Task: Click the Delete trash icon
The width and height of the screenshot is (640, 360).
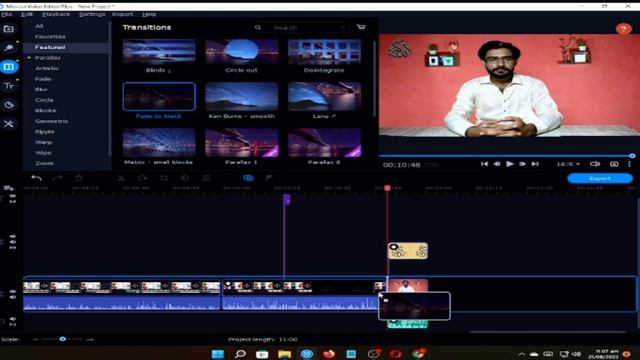Action: 79,178
